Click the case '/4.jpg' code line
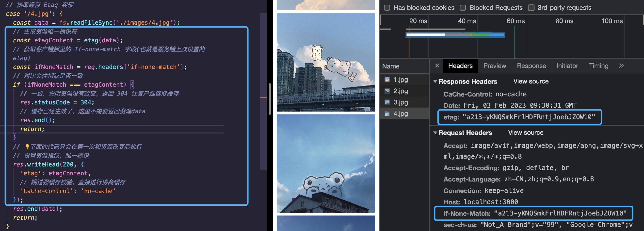This screenshot has height=231, width=644. [34, 14]
